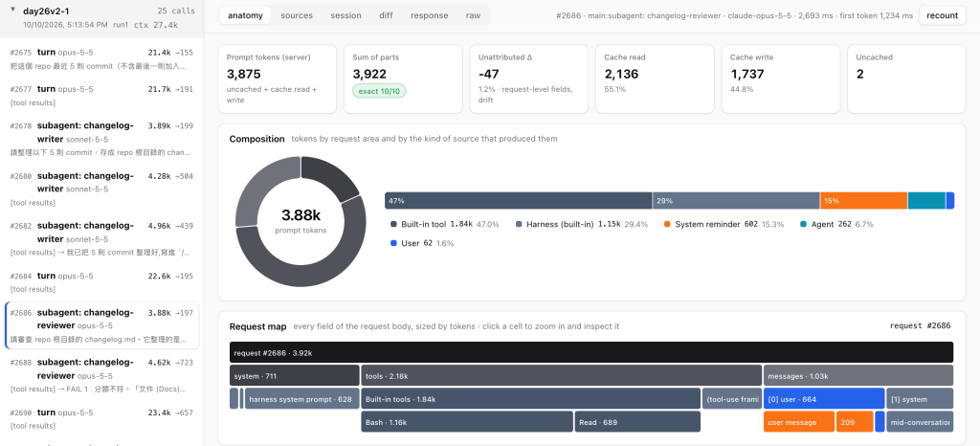980x446 pixels.
Task: Select call #2675 turn row
Action: coord(101,58)
